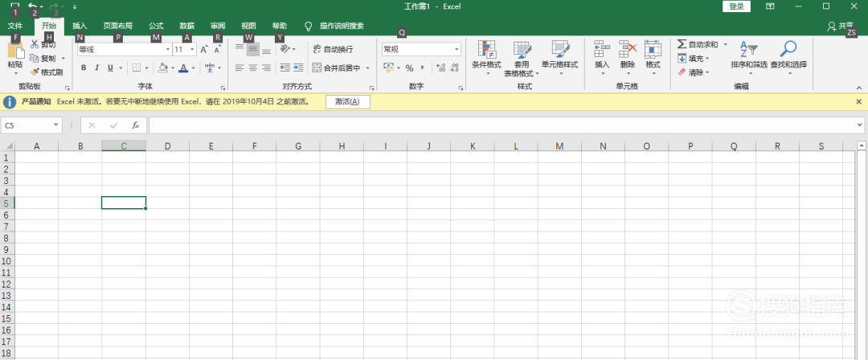Click the Sign in (登录) button
Screen dimensions: 868x360
736,6
